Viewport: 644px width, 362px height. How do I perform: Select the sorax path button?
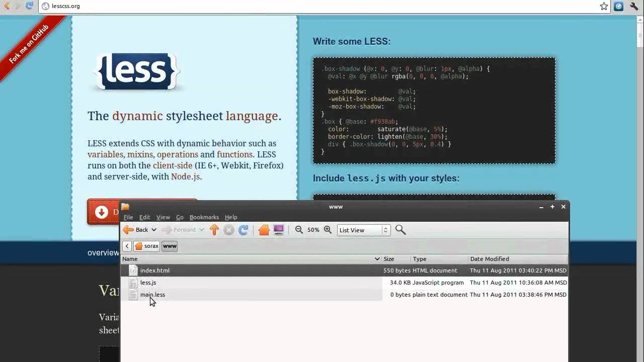(x=147, y=246)
